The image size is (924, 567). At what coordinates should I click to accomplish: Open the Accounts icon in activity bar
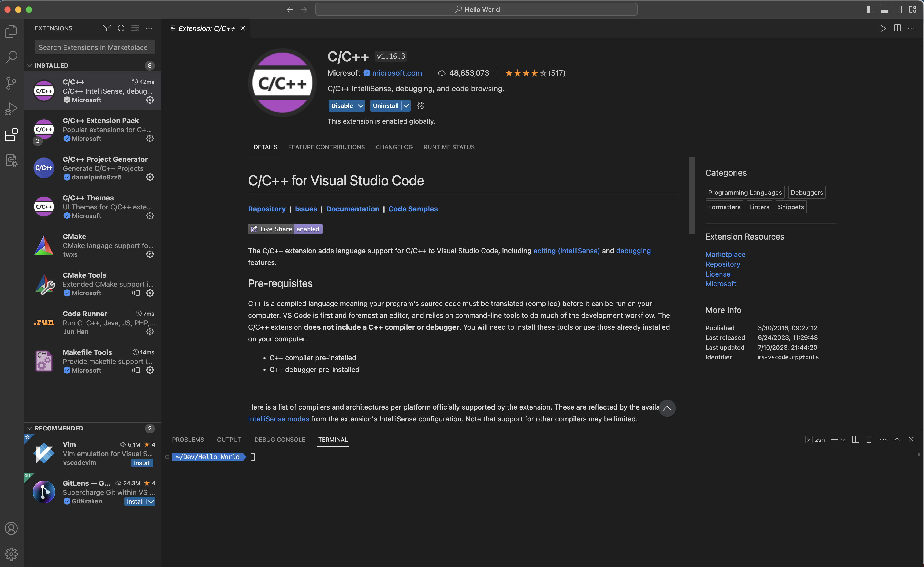tap(11, 528)
